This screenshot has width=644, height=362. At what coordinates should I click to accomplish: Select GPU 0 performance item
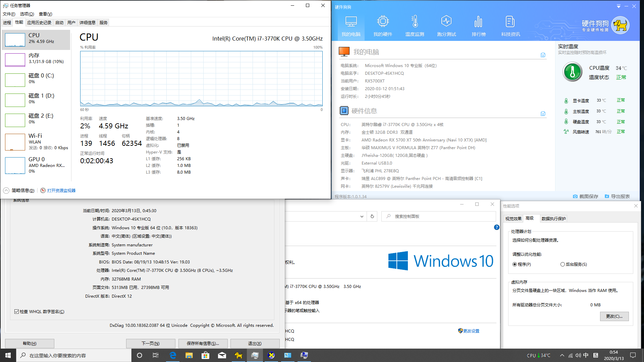click(x=36, y=165)
